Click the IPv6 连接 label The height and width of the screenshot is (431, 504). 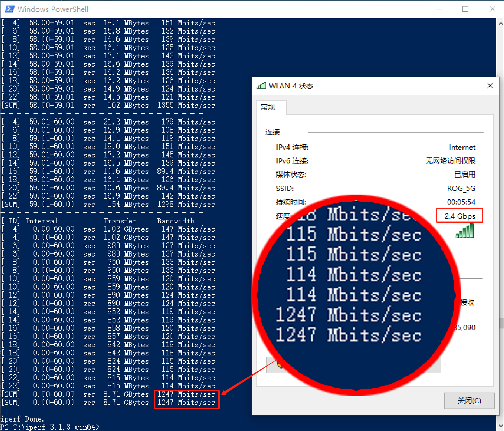(292, 161)
